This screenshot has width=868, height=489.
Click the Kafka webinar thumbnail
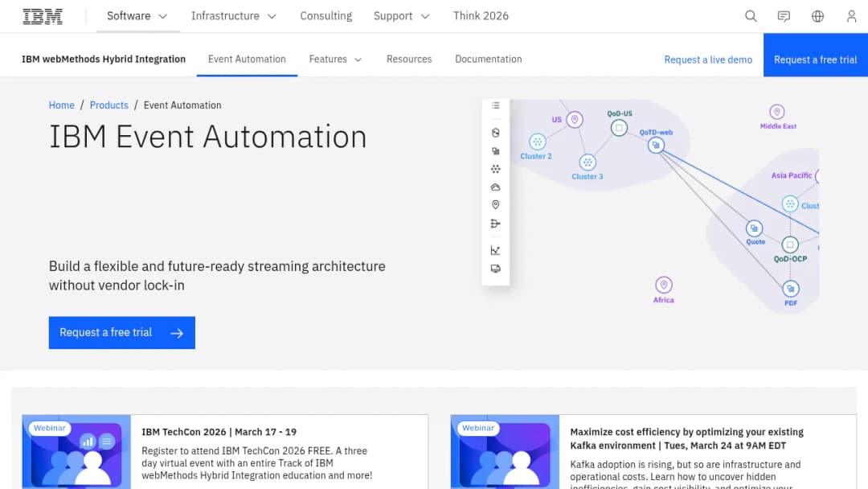pos(505,452)
